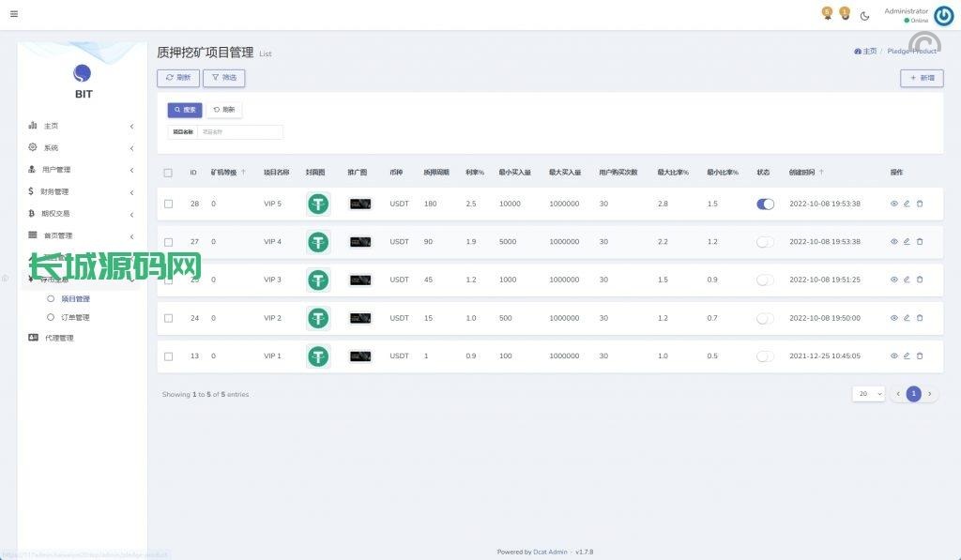
Task: Toggle dark mode with the moon icon
Action: [864, 15]
